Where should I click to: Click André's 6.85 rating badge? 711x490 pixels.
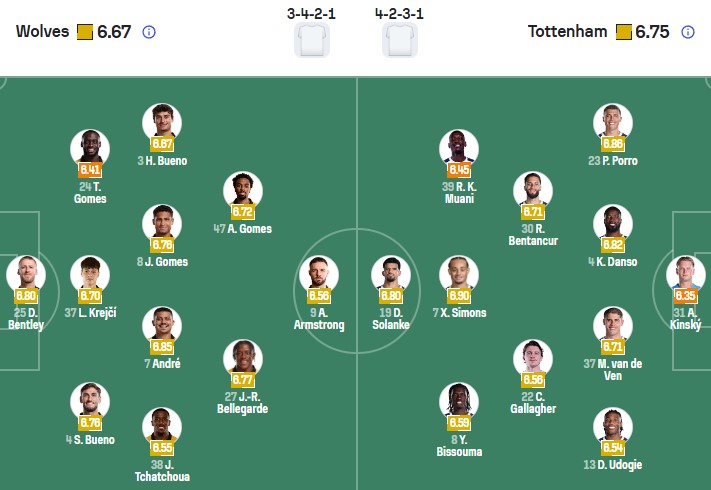pos(162,347)
